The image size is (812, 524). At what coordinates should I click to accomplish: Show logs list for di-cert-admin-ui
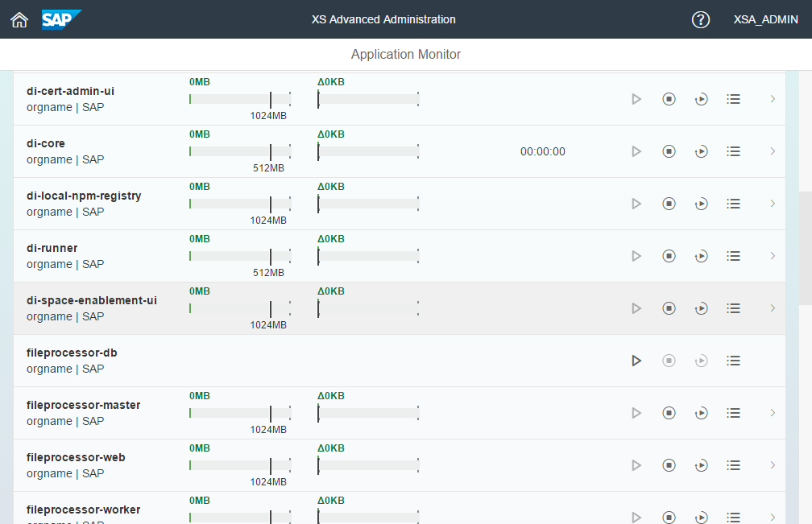733,99
